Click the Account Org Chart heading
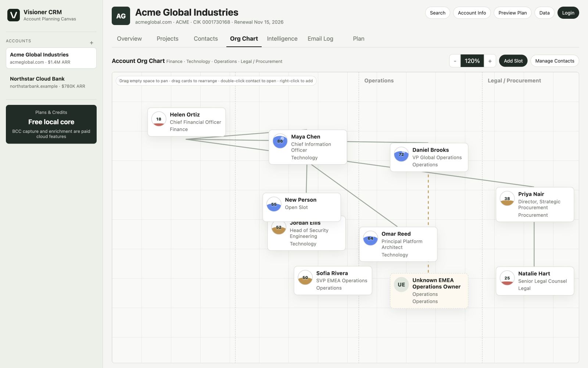Image resolution: width=588 pixels, height=368 pixels. pos(138,61)
